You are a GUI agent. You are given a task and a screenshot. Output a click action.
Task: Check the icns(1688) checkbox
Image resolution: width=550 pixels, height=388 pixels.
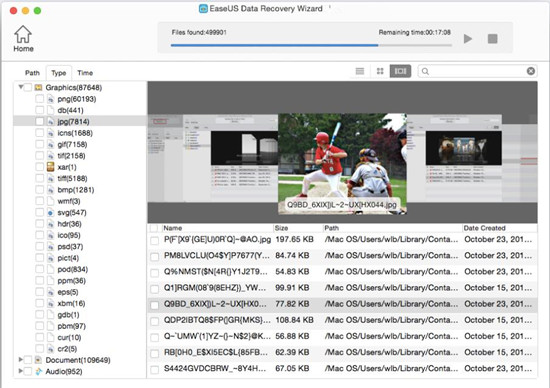[40, 133]
